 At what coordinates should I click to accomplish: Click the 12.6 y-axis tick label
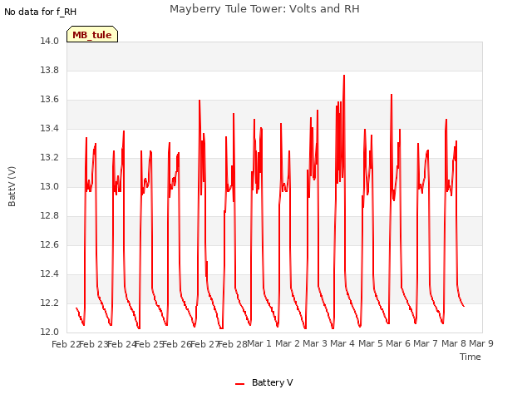49,245
